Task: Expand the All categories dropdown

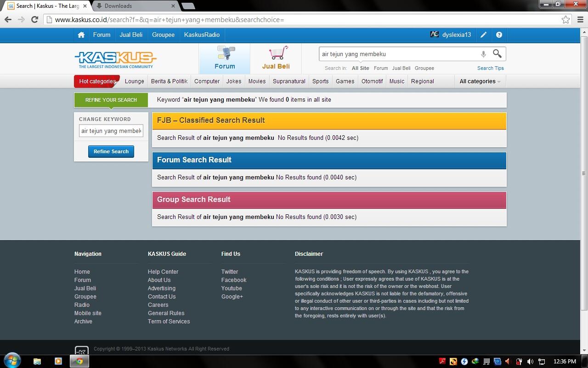Action: pyautogui.click(x=480, y=81)
